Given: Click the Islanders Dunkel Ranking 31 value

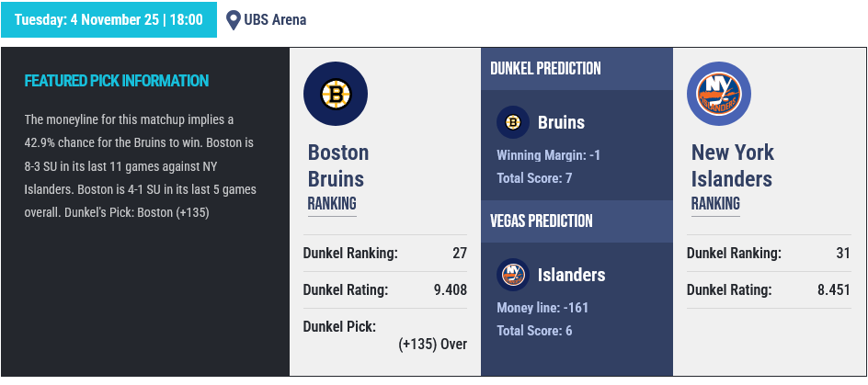Looking at the screenshot, I should [841, 254].
